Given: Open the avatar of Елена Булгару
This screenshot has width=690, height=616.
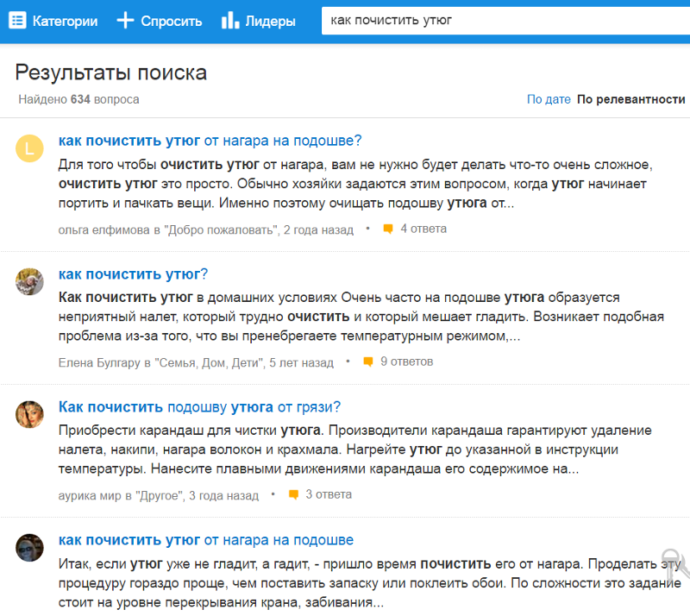Looking at the screenshot, I should pos(29,281).
